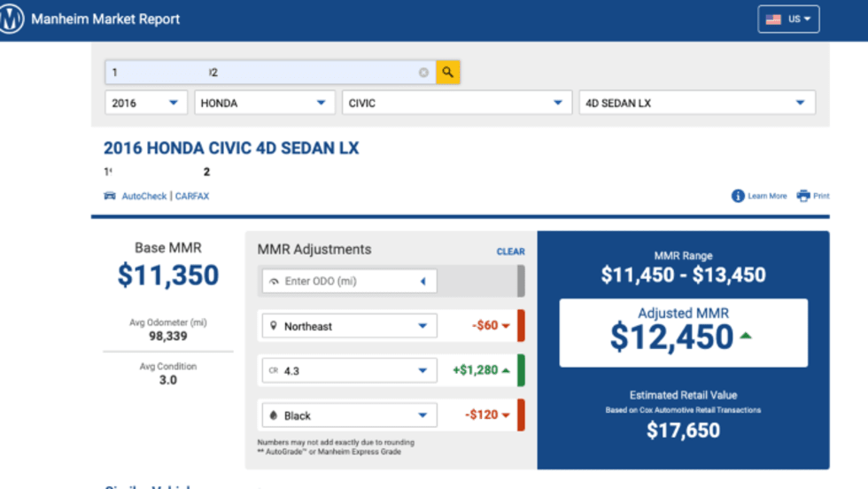This screenshot has height=489, width=868.
Task: Click the Learn More info icon
Action: click(738, 196)
